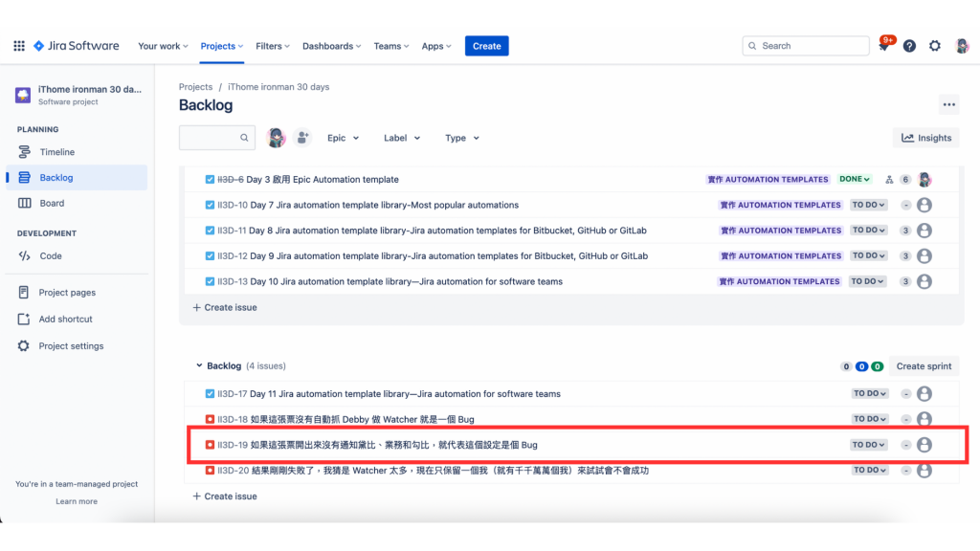
Task: Open the Teams dropdown menu
Action: 391,46
